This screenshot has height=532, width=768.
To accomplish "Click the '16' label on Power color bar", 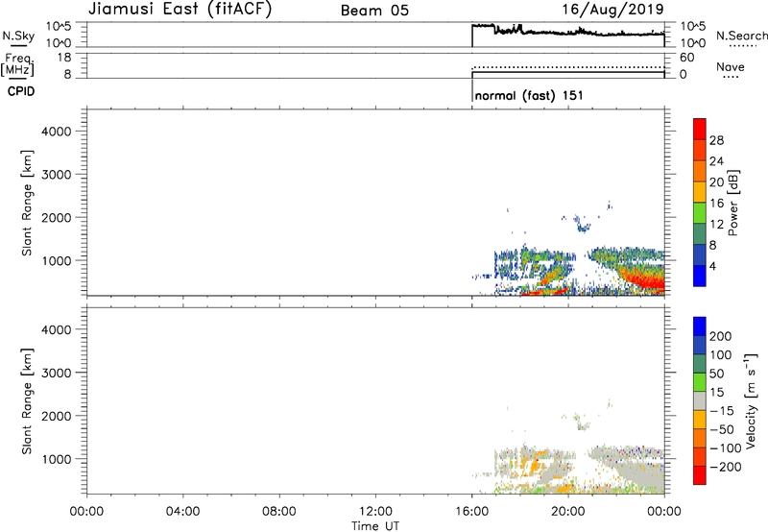I will (x=716, y=204).
